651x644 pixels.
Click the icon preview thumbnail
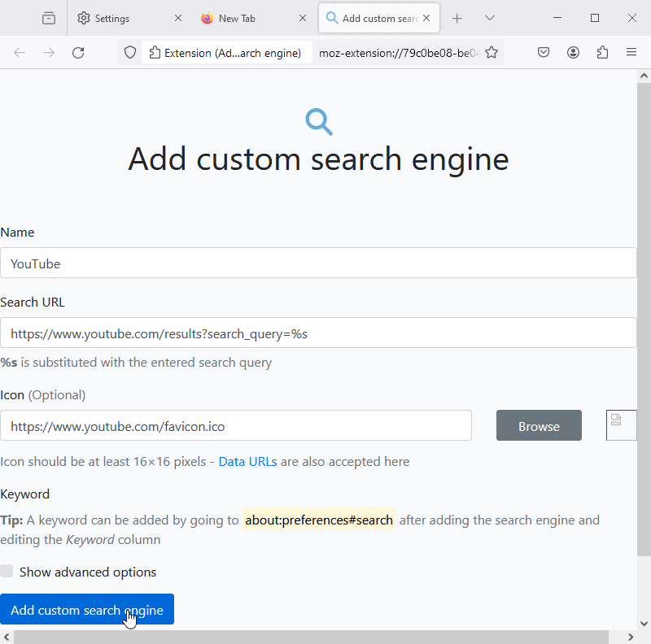[x=621, y=425]
